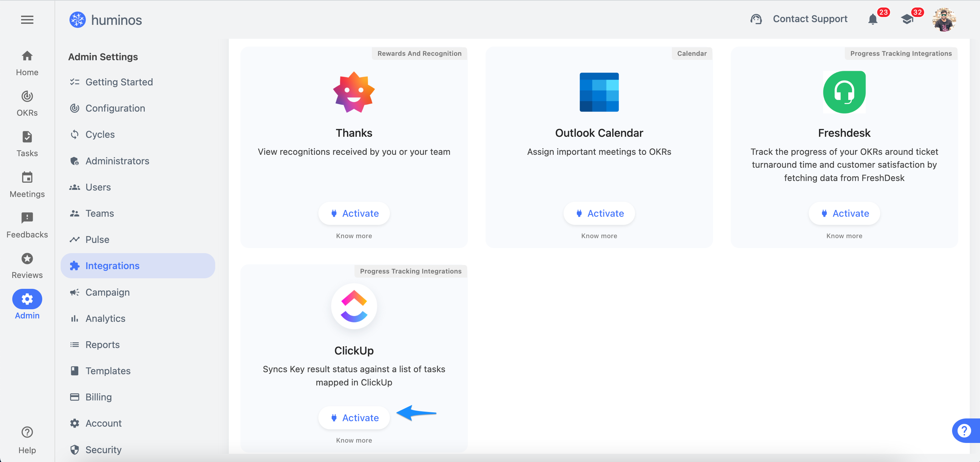The image size is (980, 462).
Task: Activate the ClickUp integration
Action: coord(354,418)
